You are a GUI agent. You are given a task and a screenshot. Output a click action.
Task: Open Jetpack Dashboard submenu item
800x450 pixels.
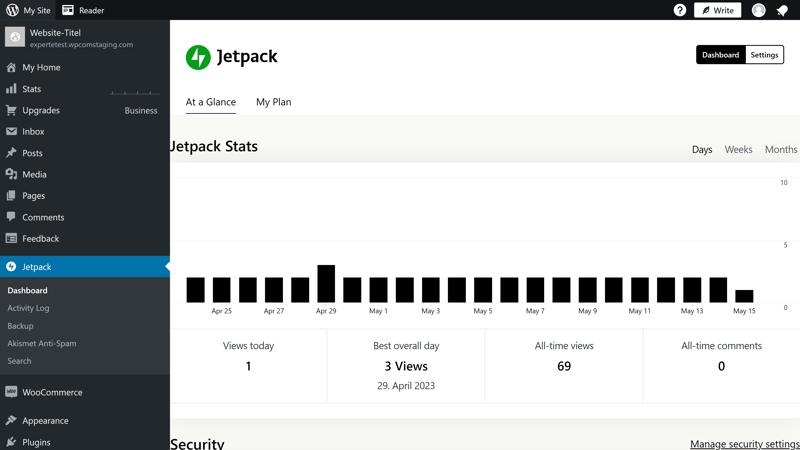coord(28,290)
